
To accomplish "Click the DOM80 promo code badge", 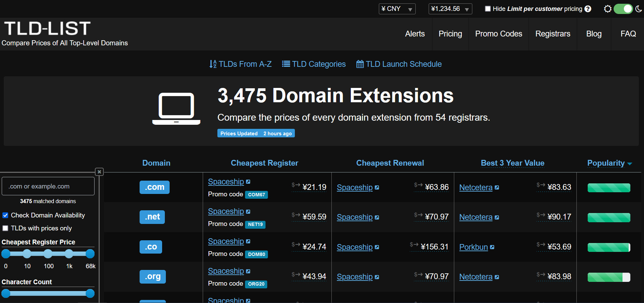I will coord(257,254).
